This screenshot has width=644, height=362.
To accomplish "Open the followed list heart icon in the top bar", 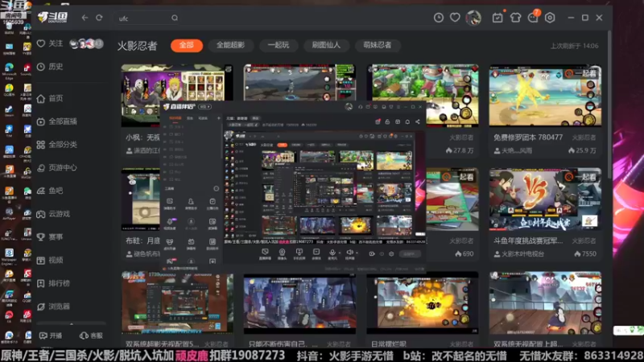I will point(455,18).
